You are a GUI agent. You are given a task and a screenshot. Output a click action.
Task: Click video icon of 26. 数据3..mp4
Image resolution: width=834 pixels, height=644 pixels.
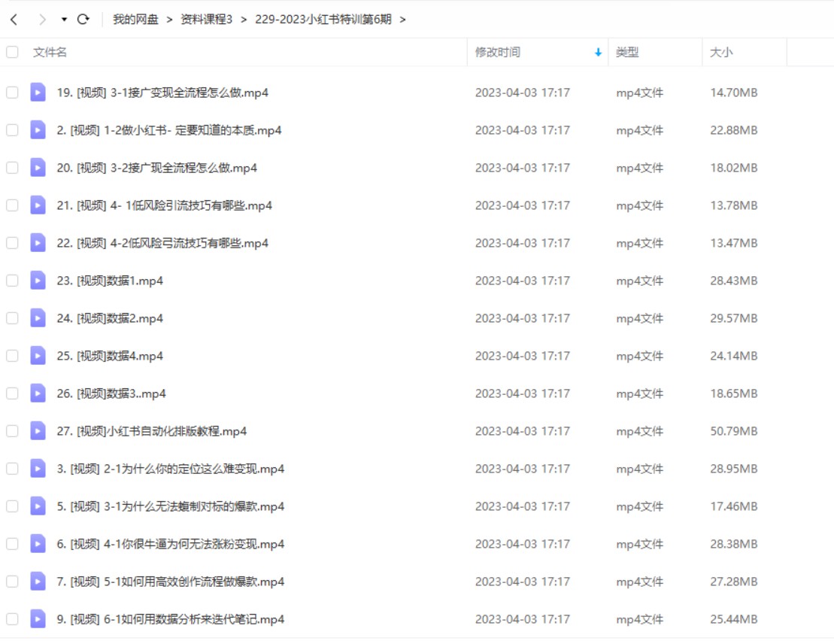38,393
